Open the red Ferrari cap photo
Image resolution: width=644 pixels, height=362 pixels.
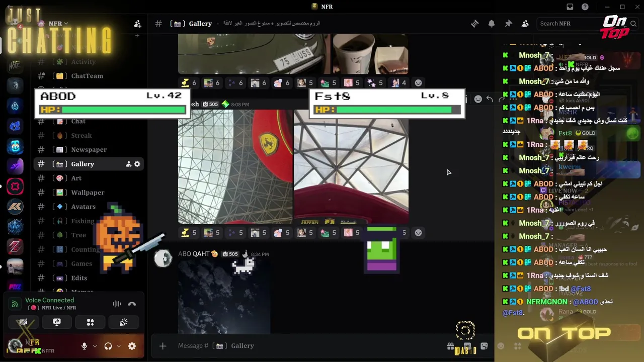tap(235, 166)
